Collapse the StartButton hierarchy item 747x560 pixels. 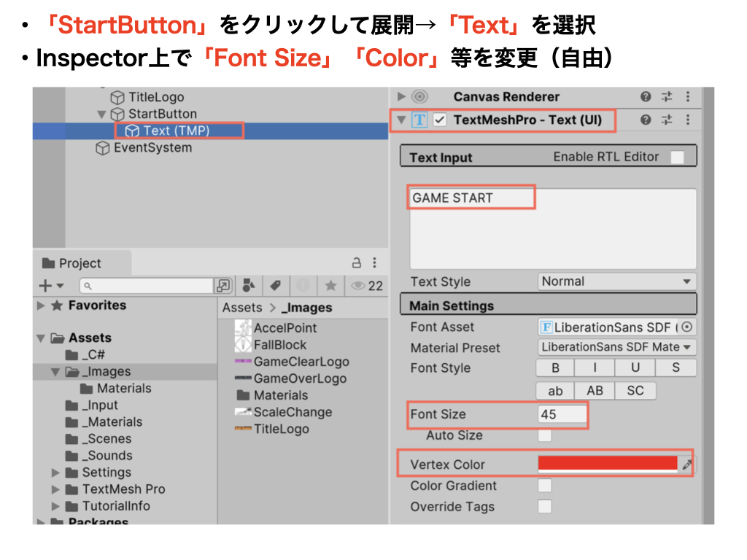(x=102, y=114)
